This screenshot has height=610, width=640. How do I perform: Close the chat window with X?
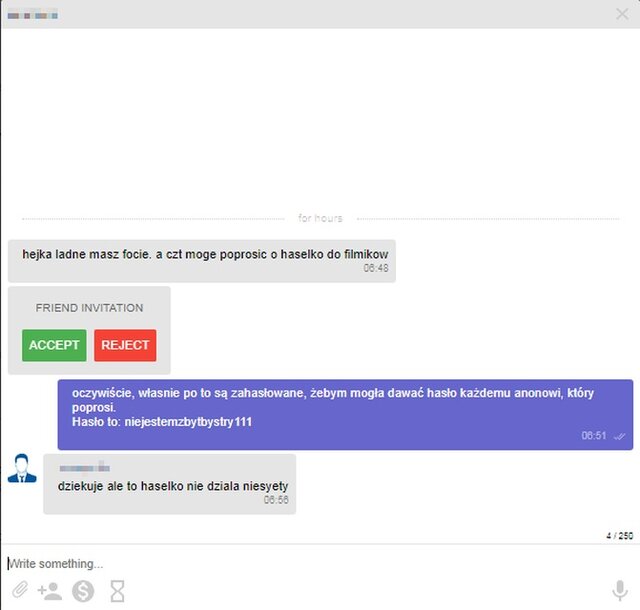(x=622, y=14)
